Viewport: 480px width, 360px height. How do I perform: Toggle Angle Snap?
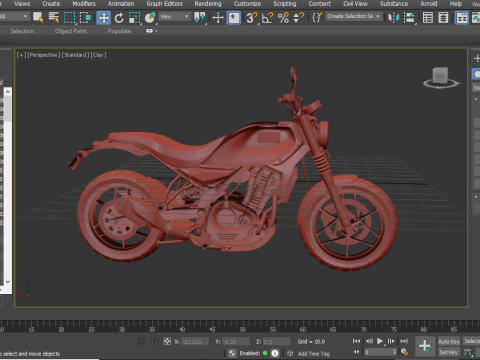coord(267,17)
